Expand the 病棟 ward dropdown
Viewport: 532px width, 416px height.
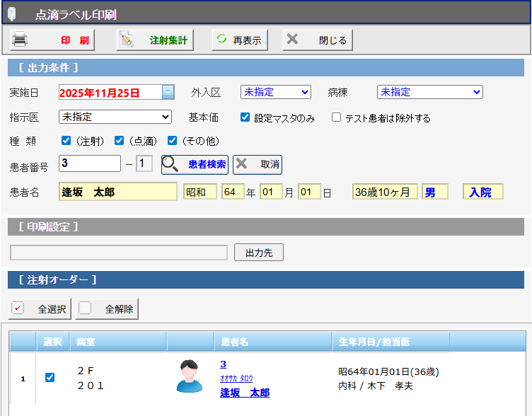[x=429, y=92]
